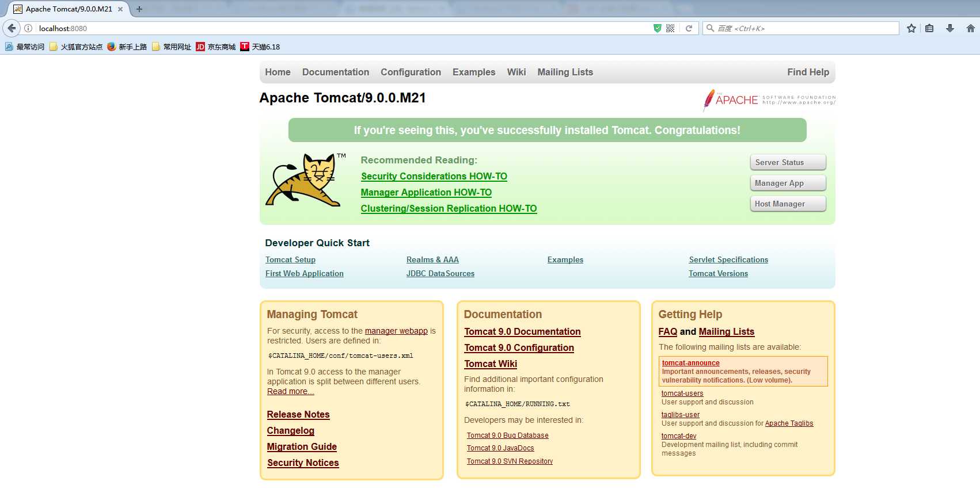Open the Host Manager button
Image resolution: width=980 pixels, height=493 pixels.
788,204
